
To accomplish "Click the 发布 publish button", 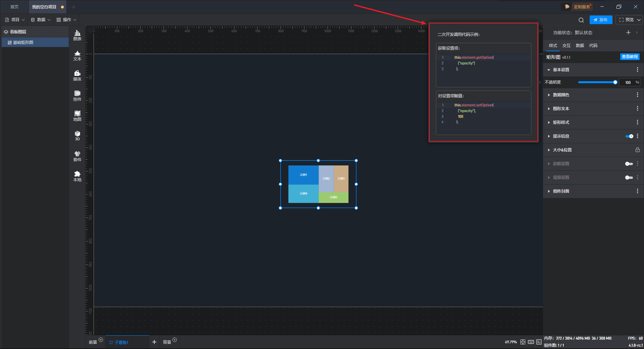I will coord(600,20).
